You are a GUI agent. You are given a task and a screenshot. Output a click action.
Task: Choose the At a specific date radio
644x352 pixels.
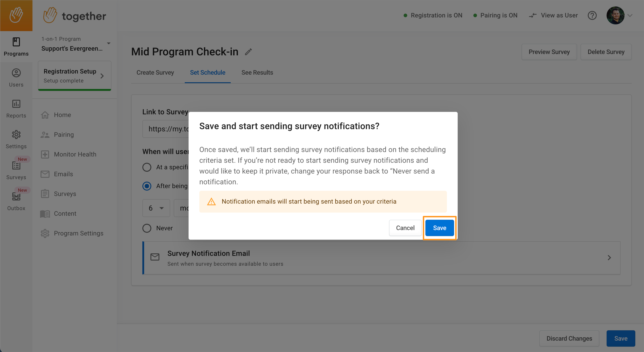tap(147, 167)
